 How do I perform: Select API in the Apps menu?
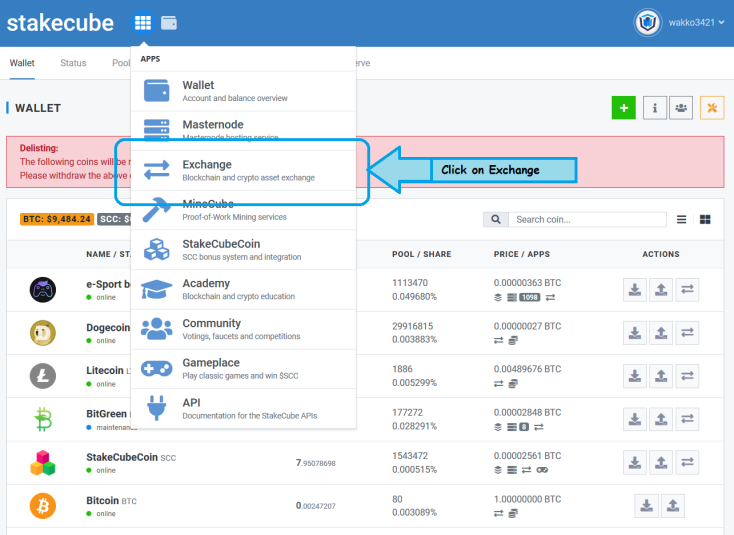[x=243, y=408]
